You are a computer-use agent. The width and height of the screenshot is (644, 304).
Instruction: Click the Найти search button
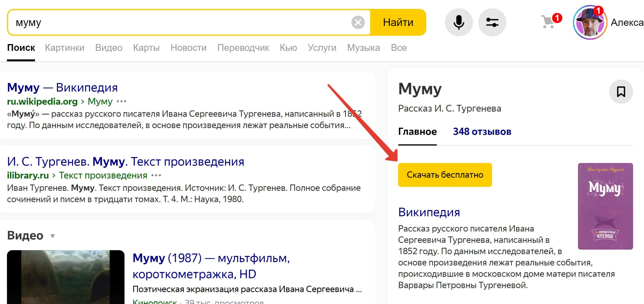coord(398,22)
